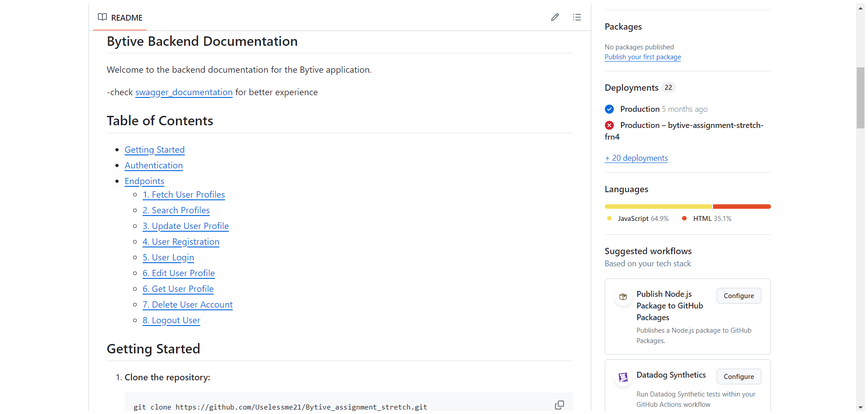
Task: Click the Datadog Synthetics logo icon
Action: coord(623,378)
